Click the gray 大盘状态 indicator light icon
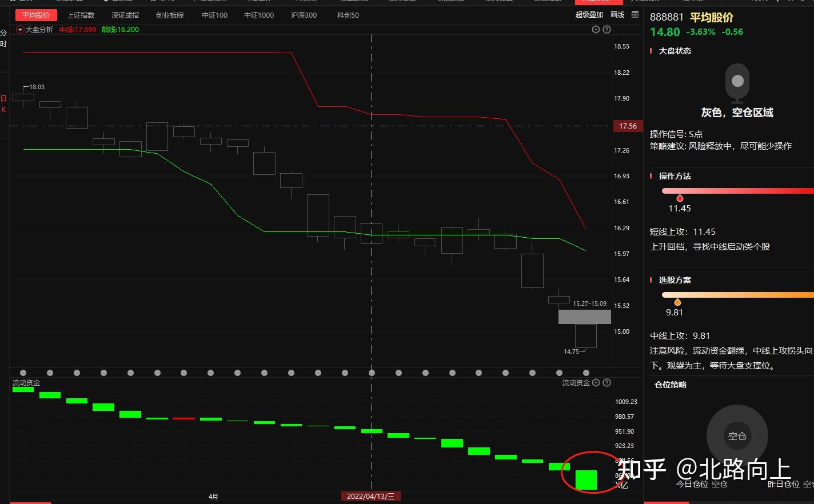This screenshot has height=504, width=814. click(737, 83)
